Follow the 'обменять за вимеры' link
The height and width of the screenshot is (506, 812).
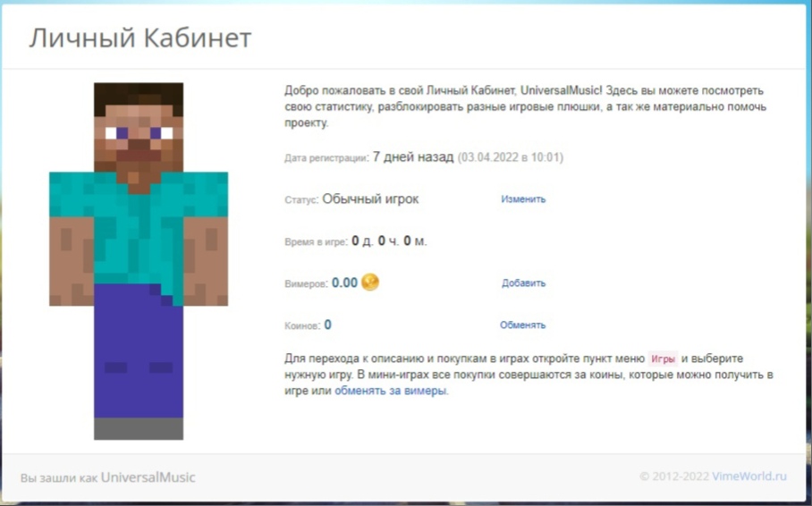391,391
